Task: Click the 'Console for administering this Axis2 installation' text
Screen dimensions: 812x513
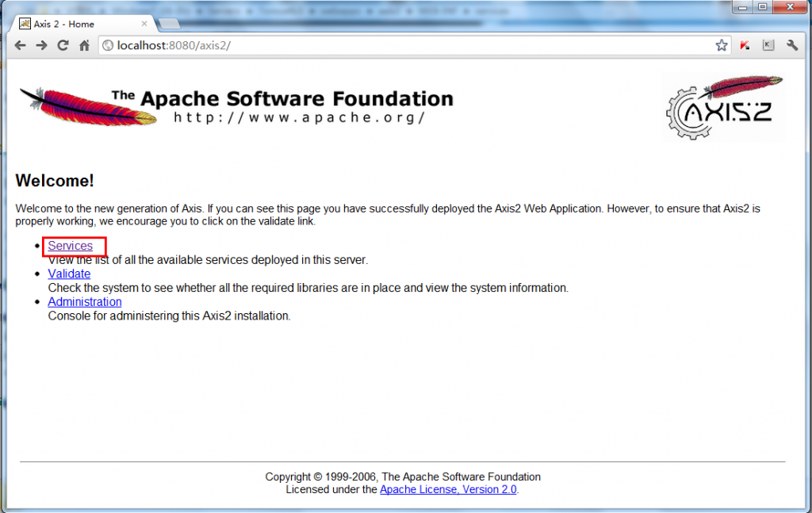Action: pyautogui.click(x=170, y=316)
